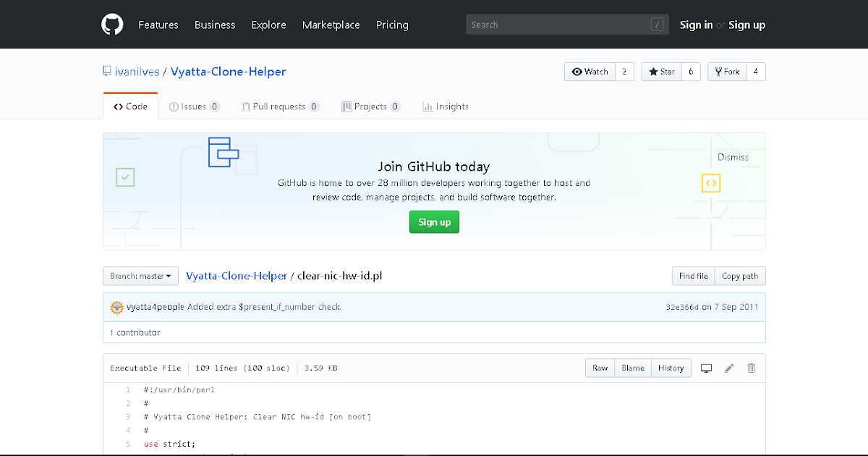Edit the file with the pencil icon
This screenshot has width=868, height=456.
pyautogui.click(x=729, y=368)
